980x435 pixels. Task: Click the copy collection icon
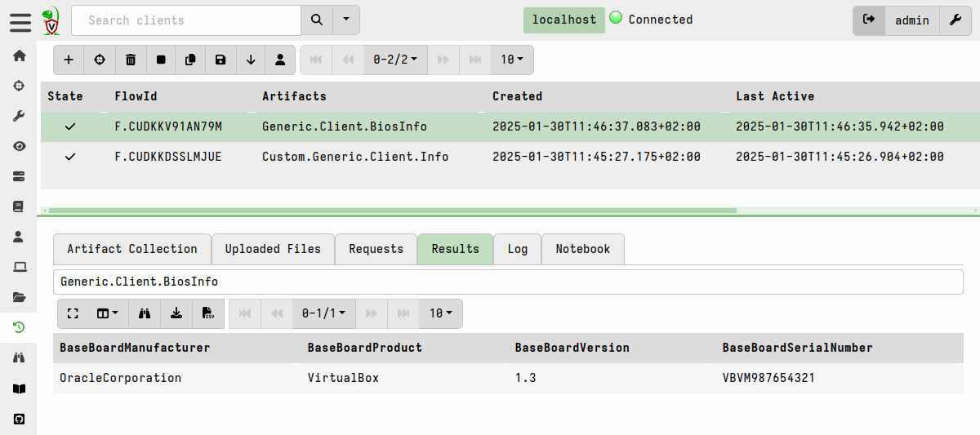point(190,60)
